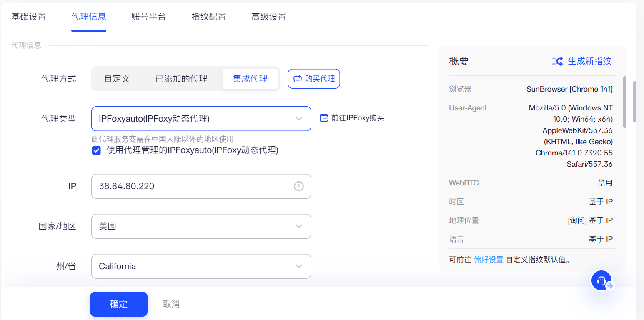
Task: Choose 自定义 proxy method
Action: pos(117,79)
